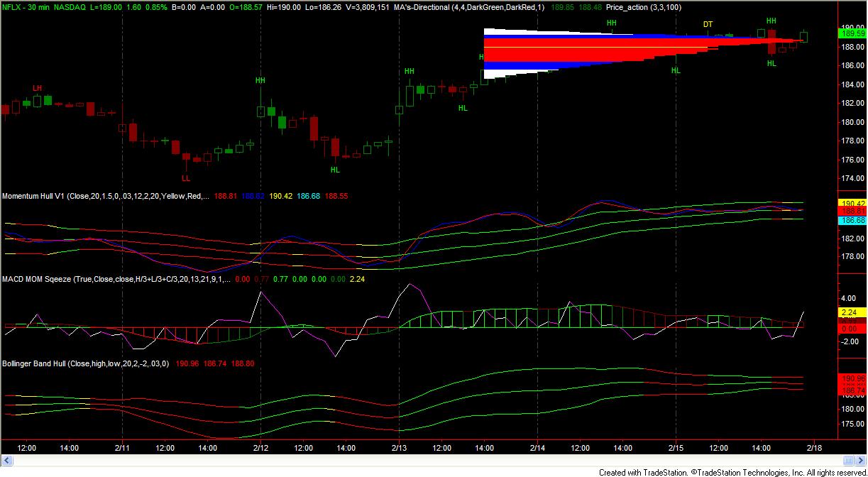This screenshot has width=868, height=477.
Task: Click the 186.00 price axis level
Action: click(x=852, y=65)
